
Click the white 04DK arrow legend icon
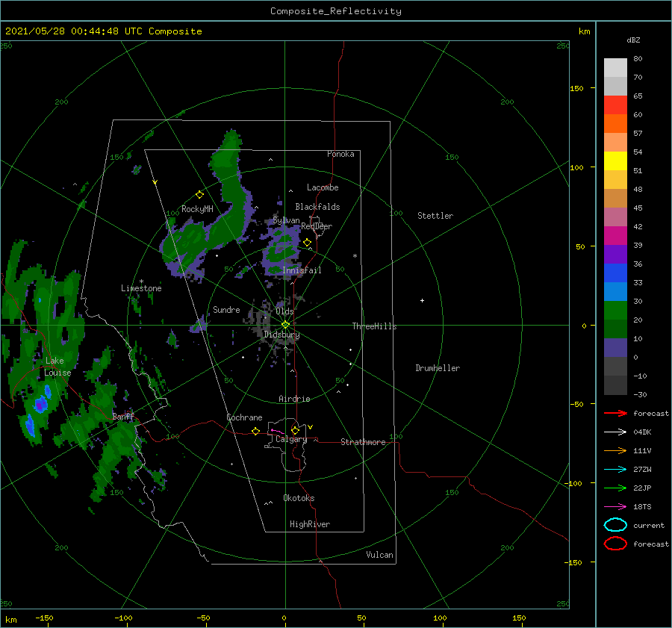click(x=615, y=432)
